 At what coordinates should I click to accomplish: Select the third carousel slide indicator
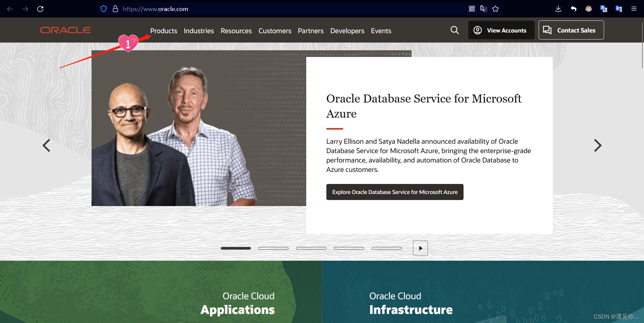[x=311, y=248]
